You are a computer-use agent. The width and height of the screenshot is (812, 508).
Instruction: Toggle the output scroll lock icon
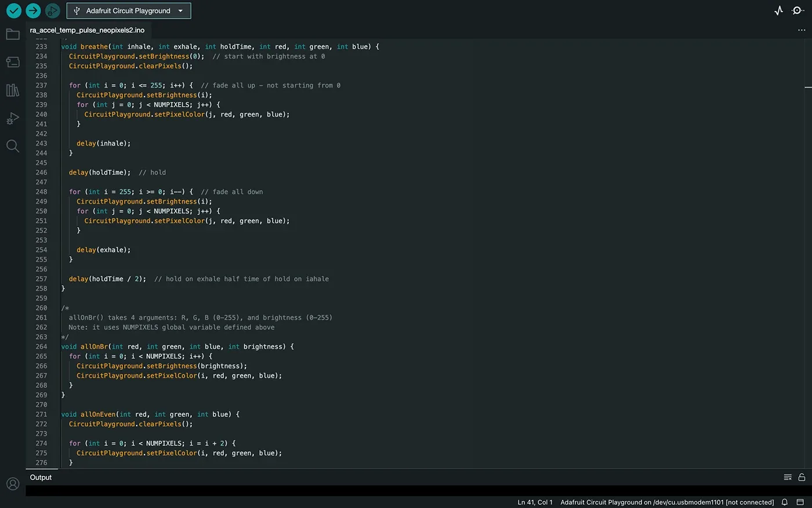[x=802, y=477]
